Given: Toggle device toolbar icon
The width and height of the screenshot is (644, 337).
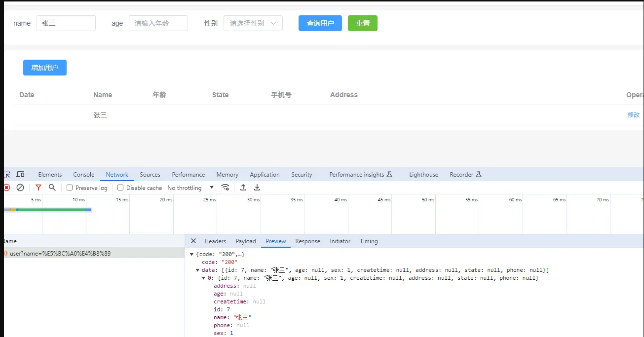Looking at the screenshot, I should [x=20, y=174].
